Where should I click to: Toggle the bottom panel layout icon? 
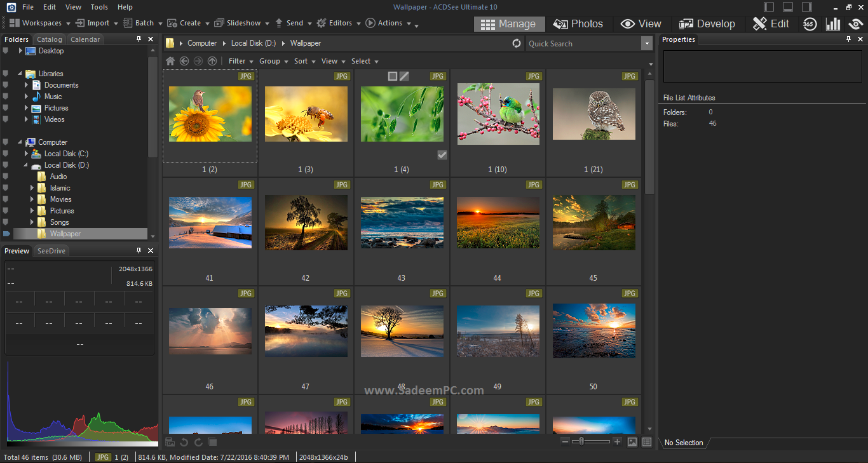[x=788, y=7]
